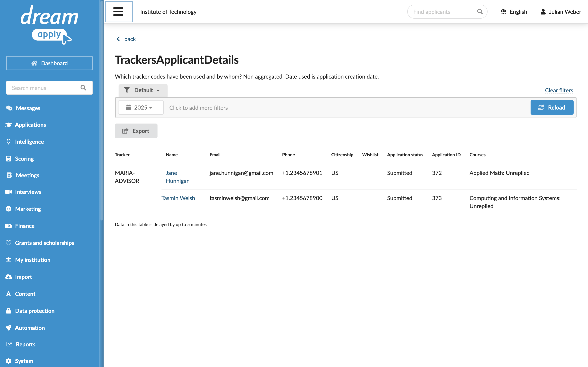Open the Julian Weber account menu
The height and width of the screenshot is (367, 588).
coord(561,12)
